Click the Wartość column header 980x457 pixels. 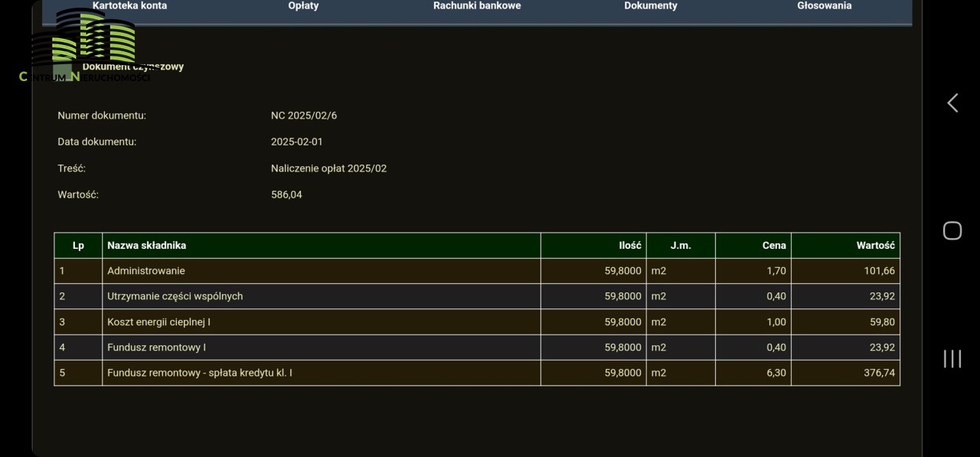point(875,246)
